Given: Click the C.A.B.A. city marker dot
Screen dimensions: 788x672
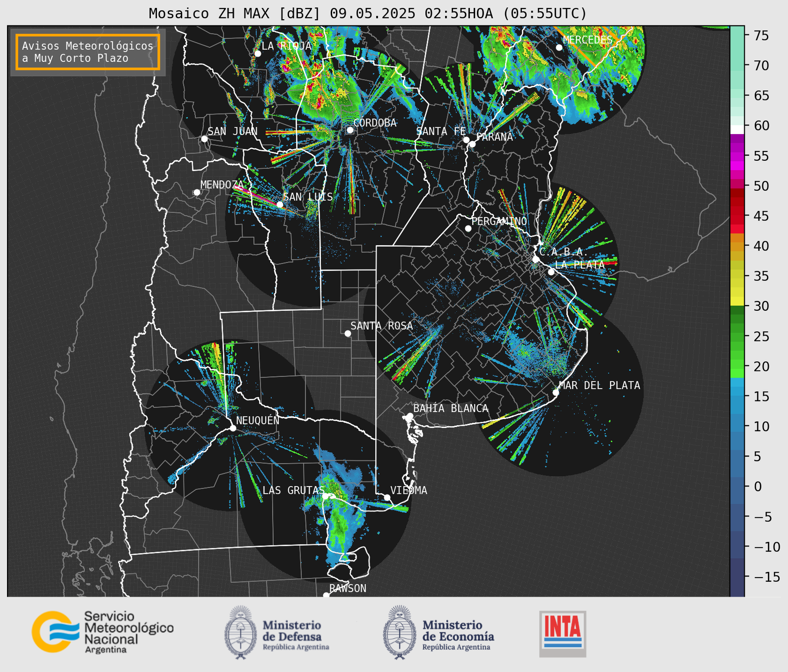Looking at the screenshot, I should tap(536, 259).
